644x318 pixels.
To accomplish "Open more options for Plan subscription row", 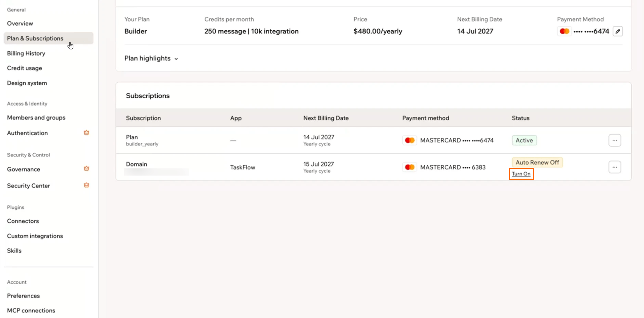I will 615,140.
